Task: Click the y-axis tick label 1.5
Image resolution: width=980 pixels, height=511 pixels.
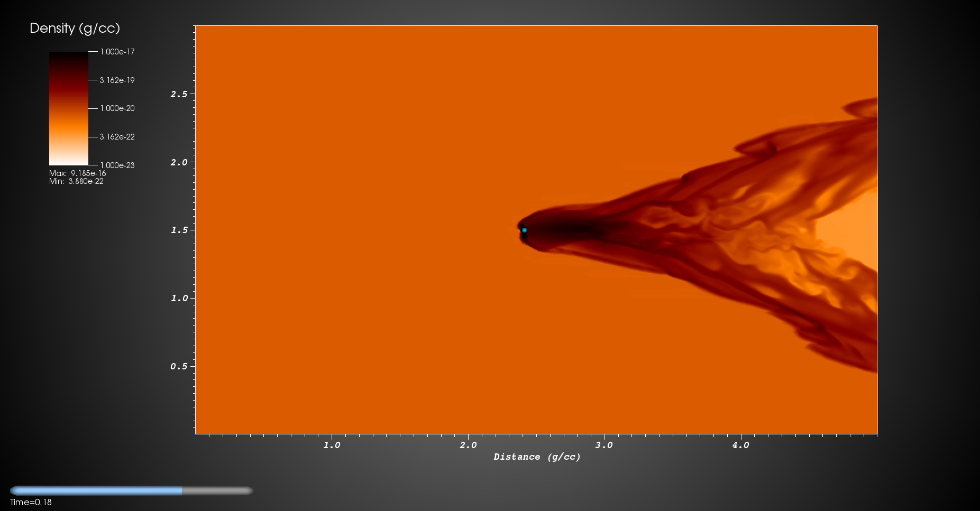Action: point(179,230)
